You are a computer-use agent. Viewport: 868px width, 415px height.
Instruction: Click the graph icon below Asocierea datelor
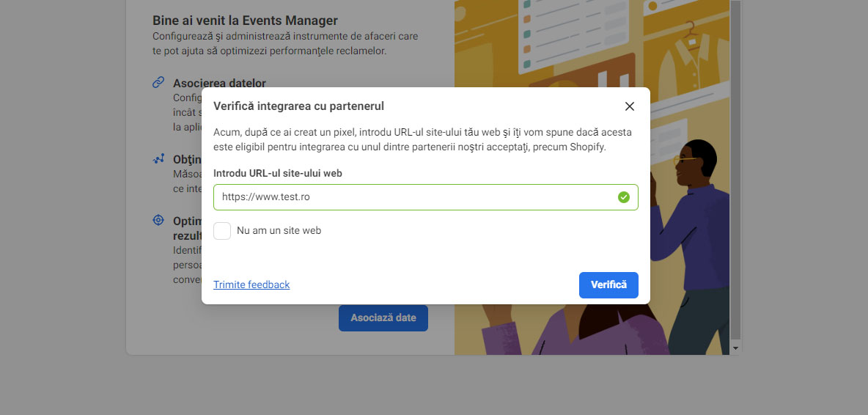158,159
